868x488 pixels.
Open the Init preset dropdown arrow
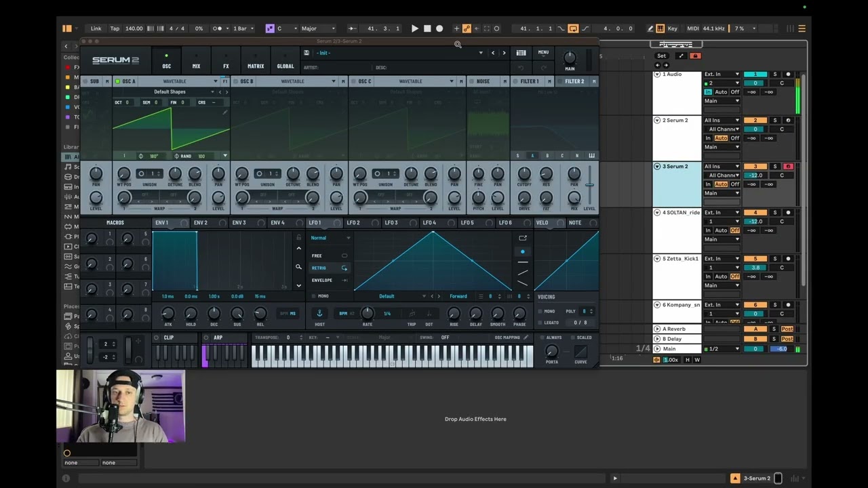[x=481, y=53]
